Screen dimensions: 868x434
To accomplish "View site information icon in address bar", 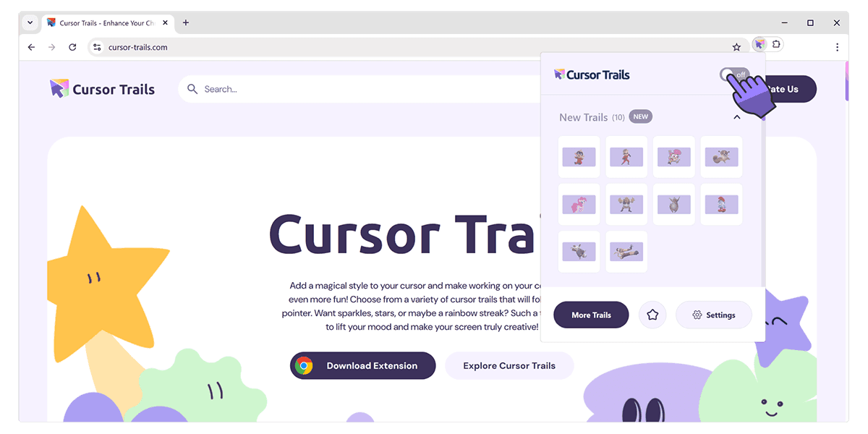I will click(x=97, y=47).
